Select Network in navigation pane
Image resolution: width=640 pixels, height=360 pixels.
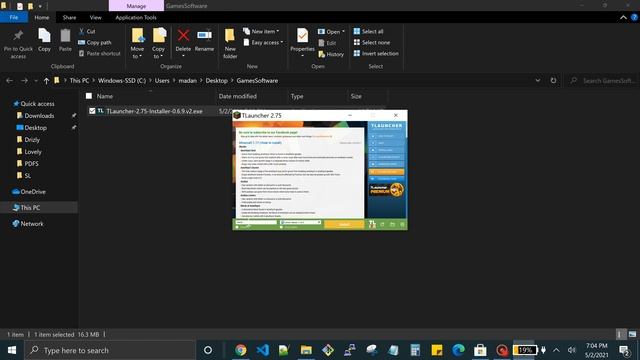coord(32,224)
